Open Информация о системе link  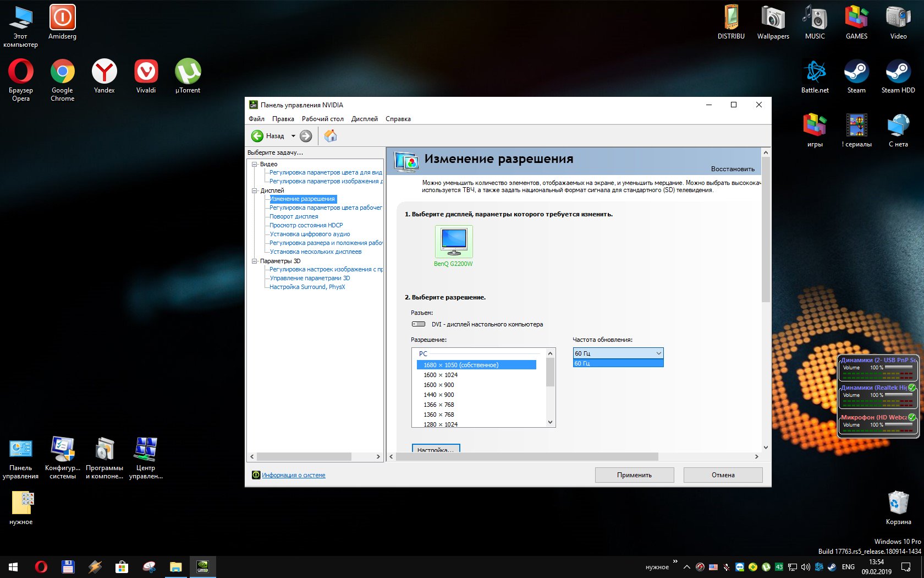click(x=294, y=475)
